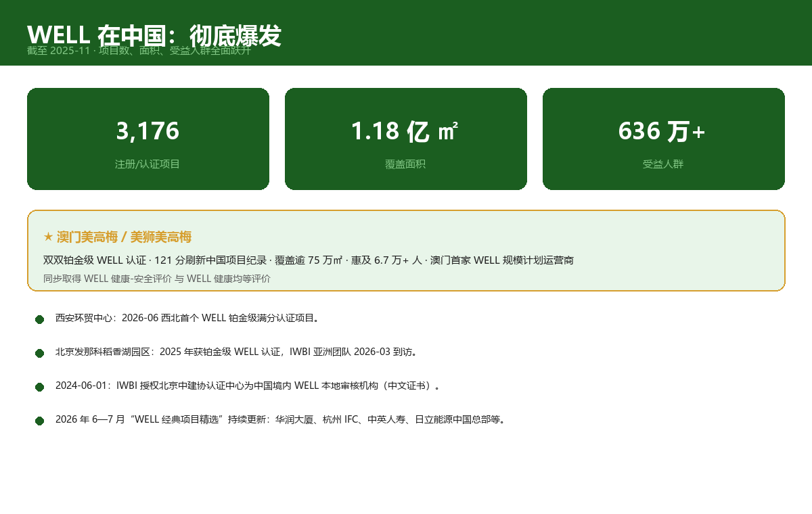This screenshot has width=812, height=514.
Task: Click the "覆盖面积" card label
Action: click(x=405, y=164)
